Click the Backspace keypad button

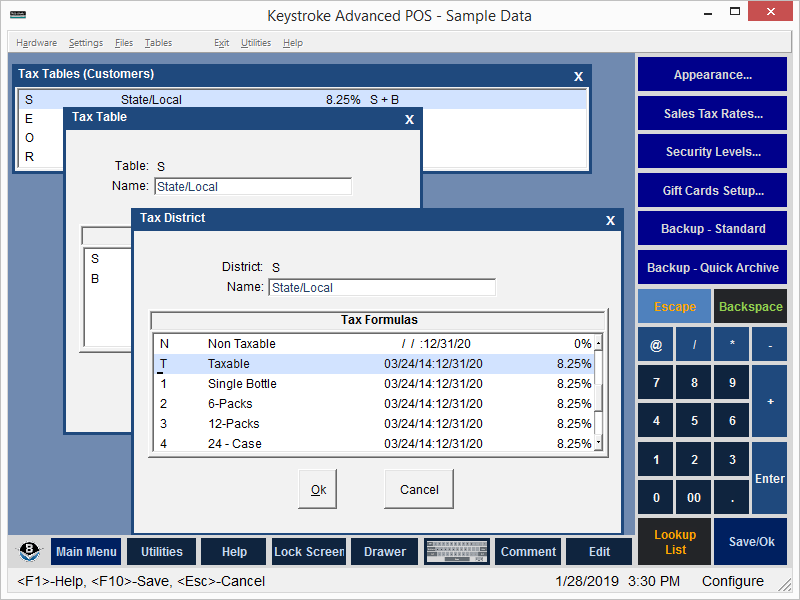pyautogui.click(x=750, y=306)
